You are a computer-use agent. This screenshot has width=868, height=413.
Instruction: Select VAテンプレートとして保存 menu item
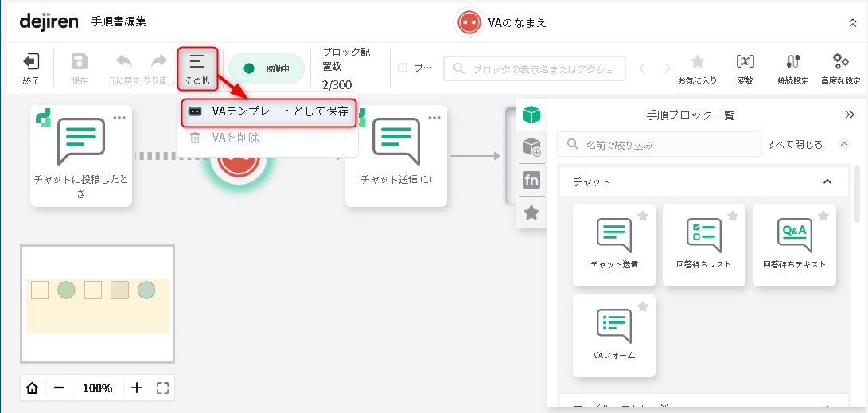tap(269, 111)
